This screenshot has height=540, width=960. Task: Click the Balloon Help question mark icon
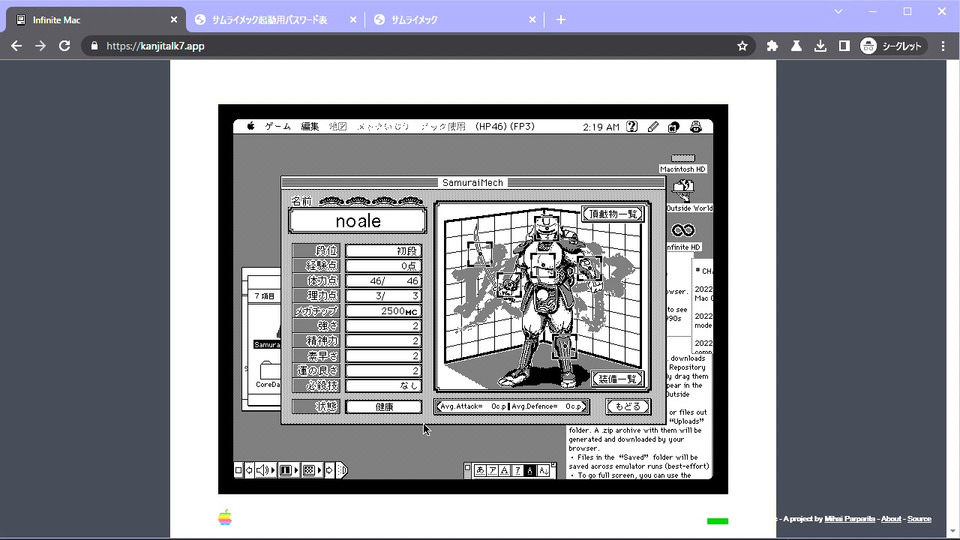pos(632,126)
